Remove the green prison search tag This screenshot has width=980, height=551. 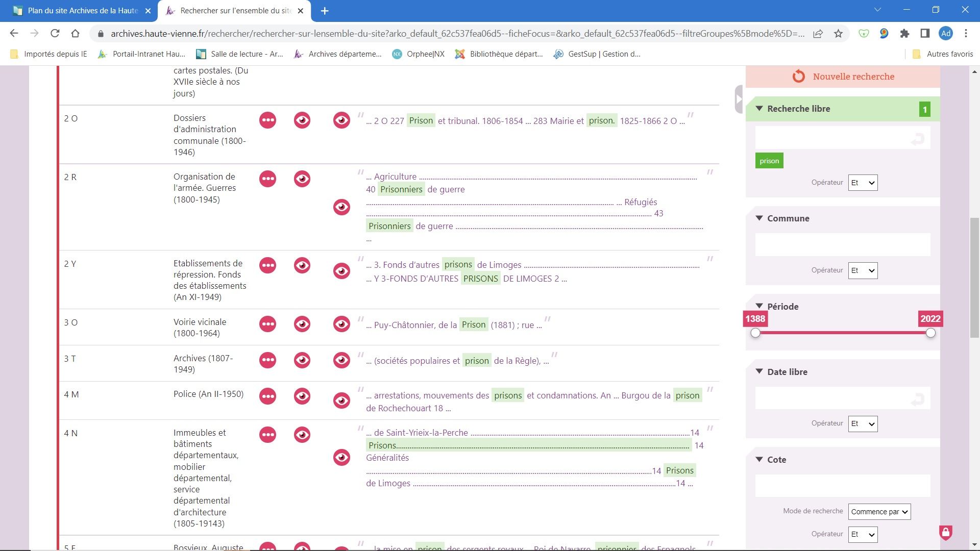click(769, 161)
